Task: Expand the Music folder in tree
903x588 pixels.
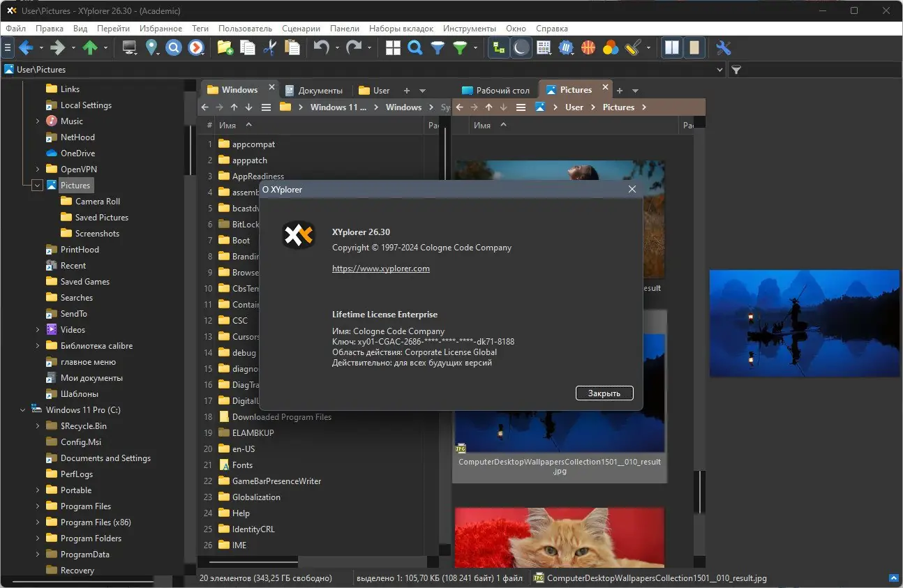Action: pos(38,121)
